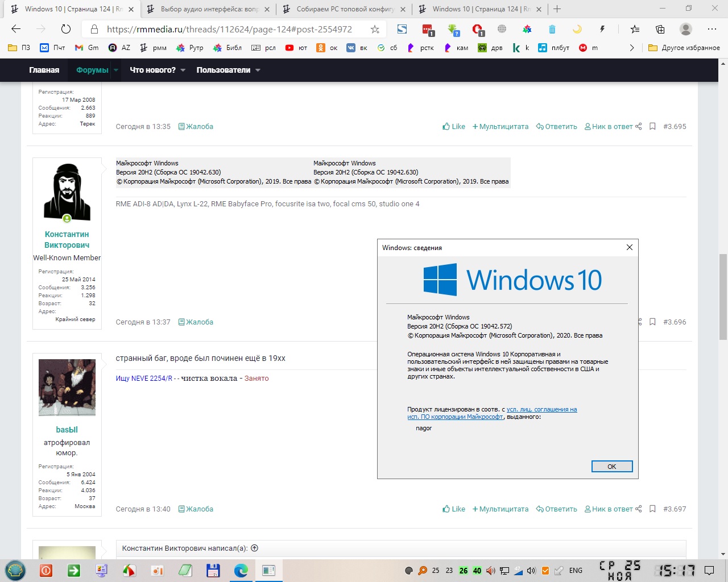Click the blue trash can extension icon
728x582 pixels.
coord(552,29)
